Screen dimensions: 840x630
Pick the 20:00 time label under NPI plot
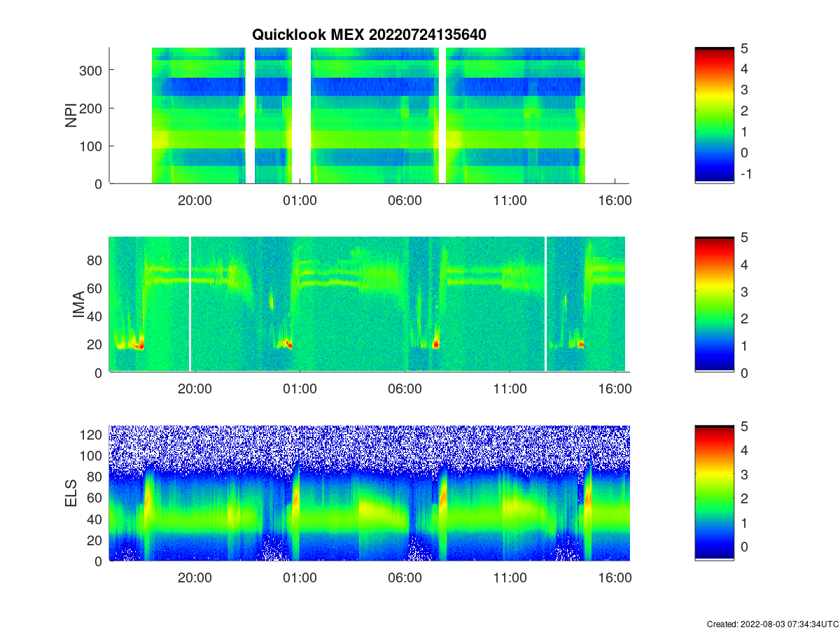tap(195, 199)
